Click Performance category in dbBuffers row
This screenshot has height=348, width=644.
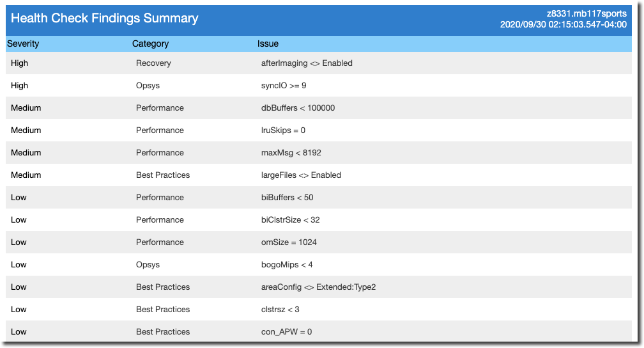(160, 107)
